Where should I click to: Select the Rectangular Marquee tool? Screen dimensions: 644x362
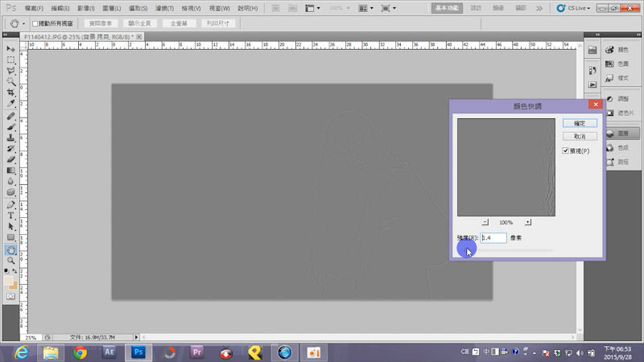pyautogui.click(x=11, y=60)
